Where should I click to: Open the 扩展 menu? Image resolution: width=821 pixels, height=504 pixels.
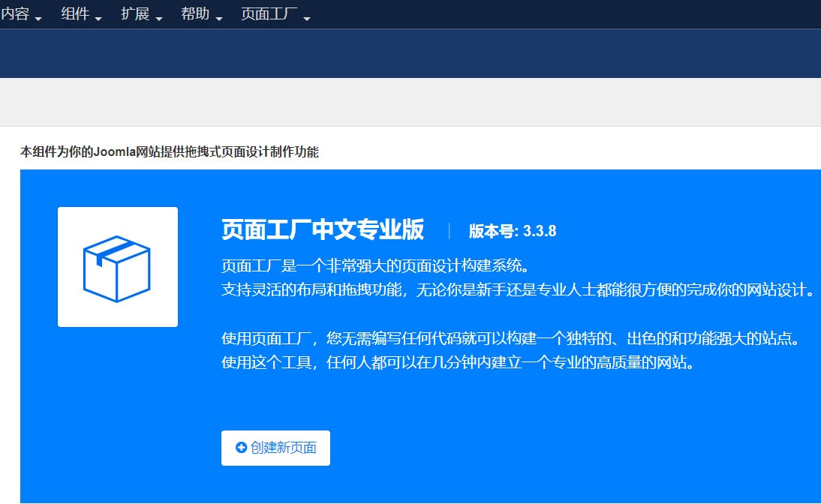[x=141, y=14]
